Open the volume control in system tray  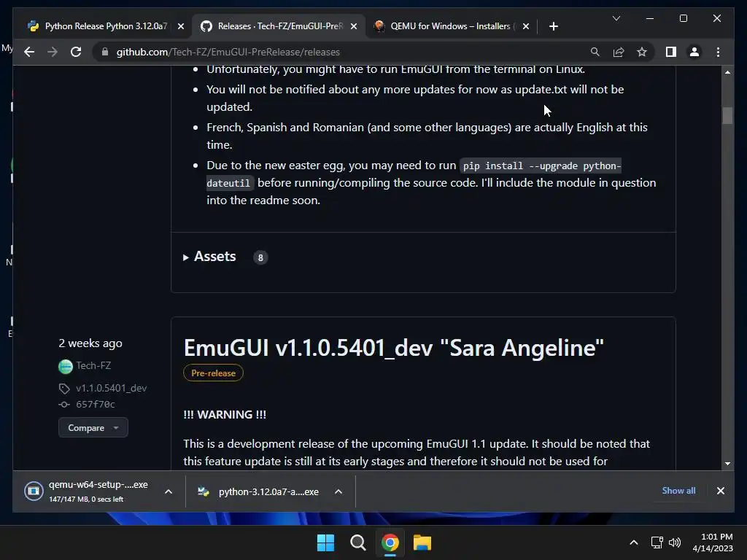675,542
